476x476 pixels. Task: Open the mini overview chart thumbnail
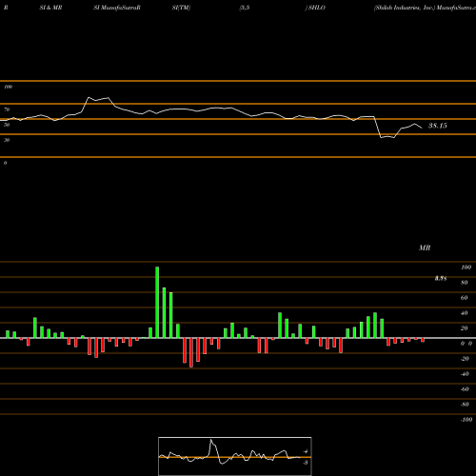pyautogui.click(x=235, y=456)
